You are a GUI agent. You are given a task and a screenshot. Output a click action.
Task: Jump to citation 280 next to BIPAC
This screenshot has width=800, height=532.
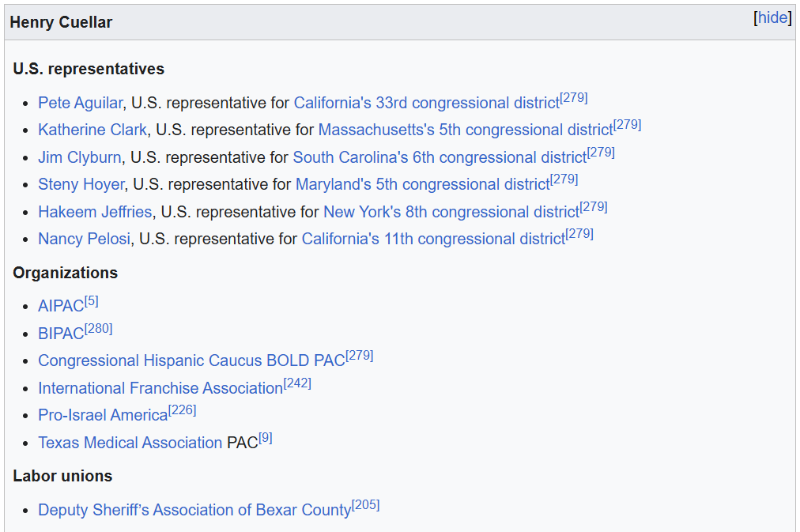click(99, 329)
